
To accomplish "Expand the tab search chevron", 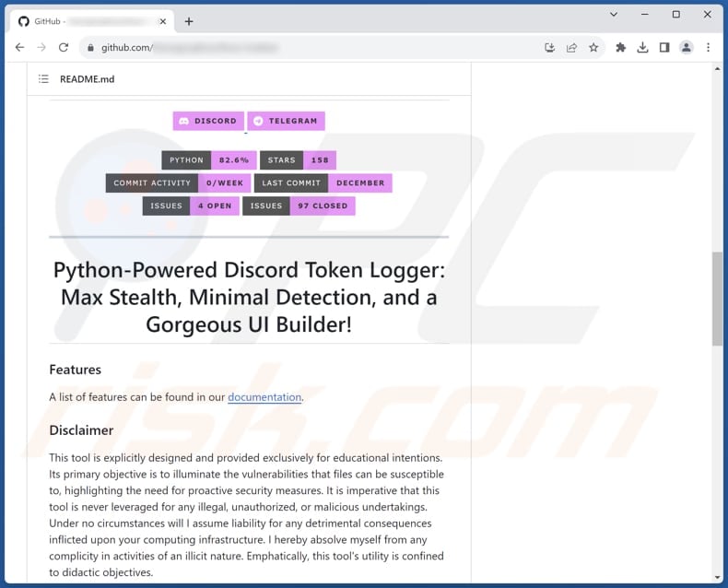I will [x=614, y=15].
